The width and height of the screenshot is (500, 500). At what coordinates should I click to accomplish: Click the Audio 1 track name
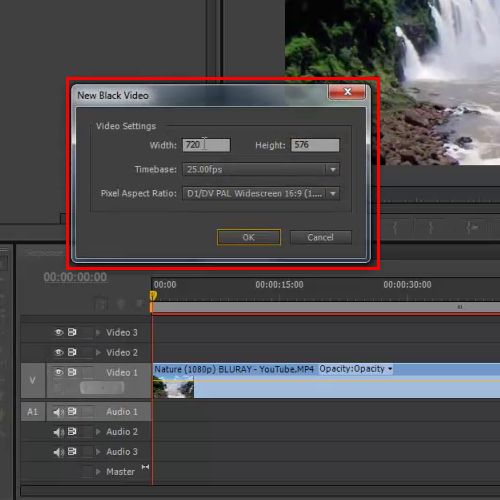click(x=122, y=412)
